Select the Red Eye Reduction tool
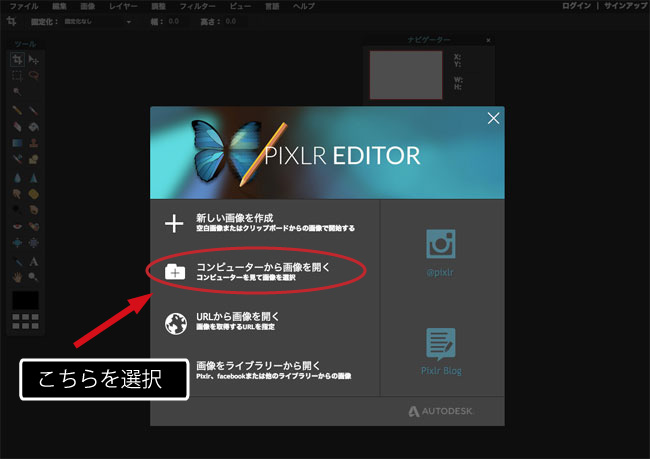The width and height of the screenshot is (650, 459). tap(17, 226)
